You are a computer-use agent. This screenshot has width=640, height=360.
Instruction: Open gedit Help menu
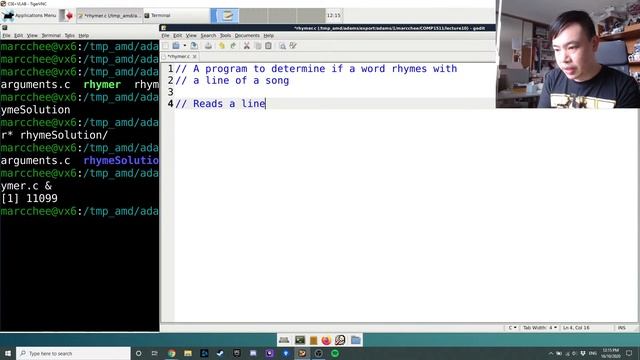(x=269, y=36)
